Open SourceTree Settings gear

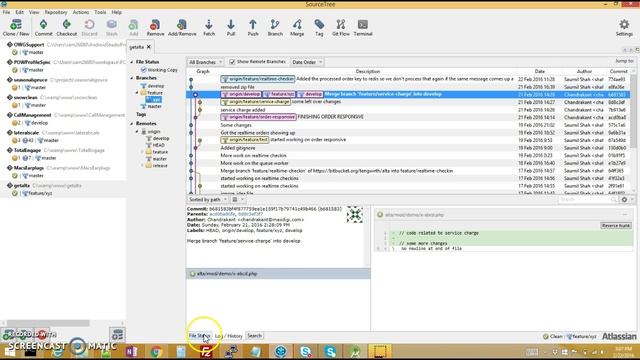pos(624,28)
